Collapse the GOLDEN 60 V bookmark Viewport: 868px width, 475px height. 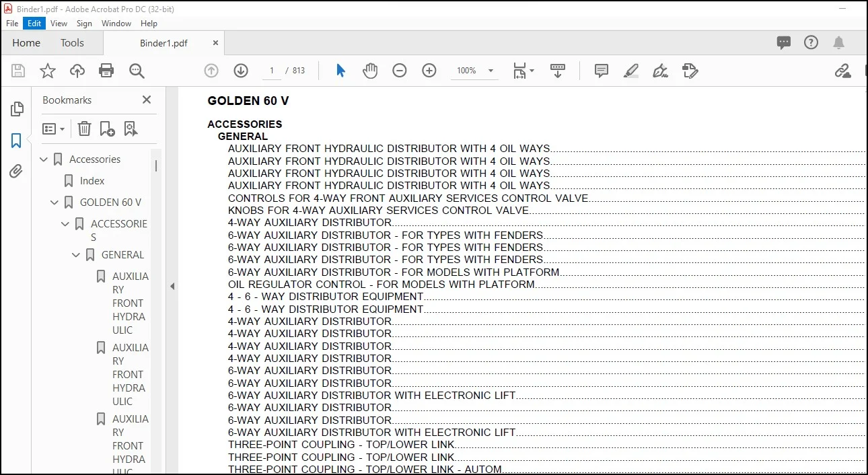pyautogui.click(x=55, y=203)
